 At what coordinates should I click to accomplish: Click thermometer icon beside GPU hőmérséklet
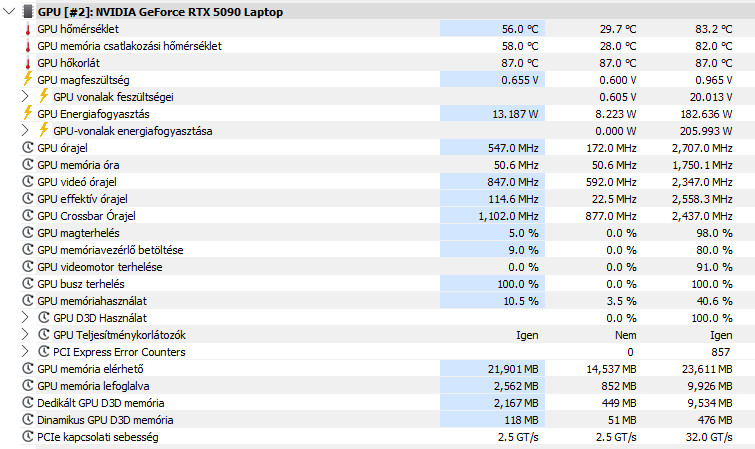(x=28, y=29)
